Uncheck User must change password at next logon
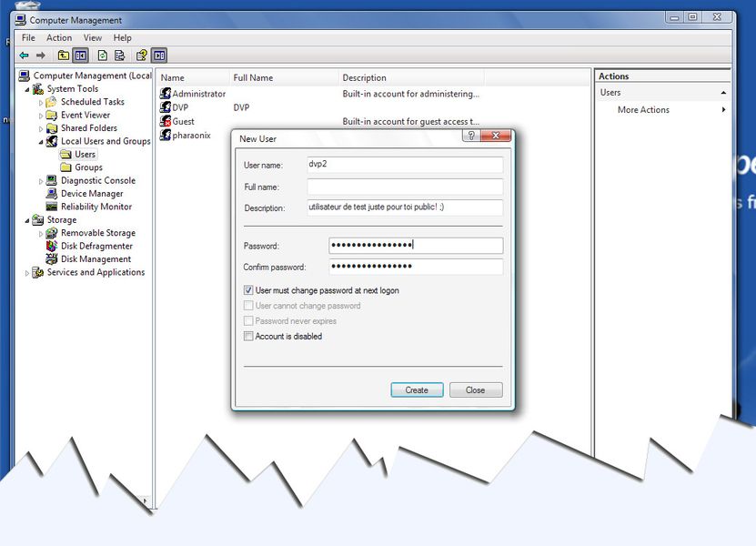The height and width of the screenshot is (546, 756). 248,290
